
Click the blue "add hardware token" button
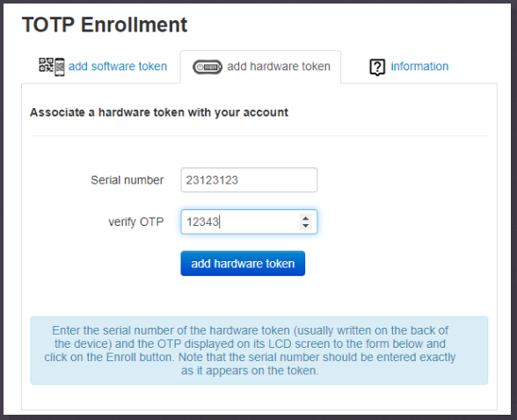[243, 264]
